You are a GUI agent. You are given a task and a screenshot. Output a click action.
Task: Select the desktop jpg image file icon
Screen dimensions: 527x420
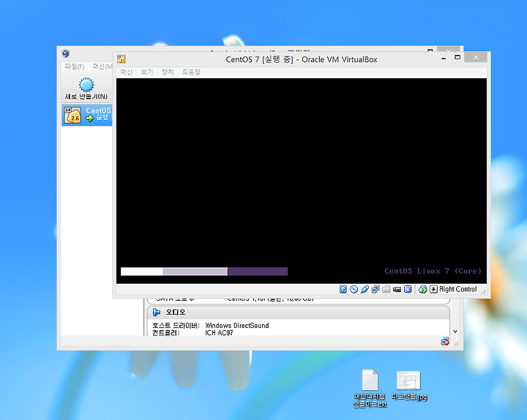[409, 386]
